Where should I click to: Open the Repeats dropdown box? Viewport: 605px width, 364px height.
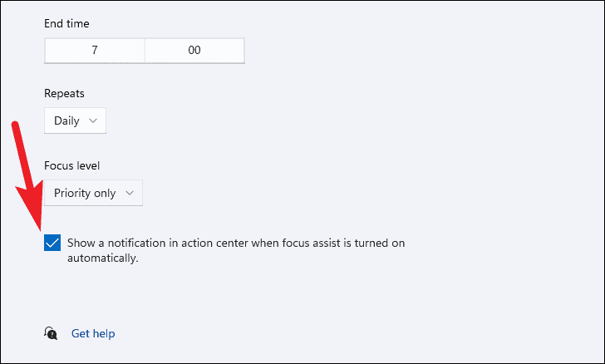[x=75, y=121]
